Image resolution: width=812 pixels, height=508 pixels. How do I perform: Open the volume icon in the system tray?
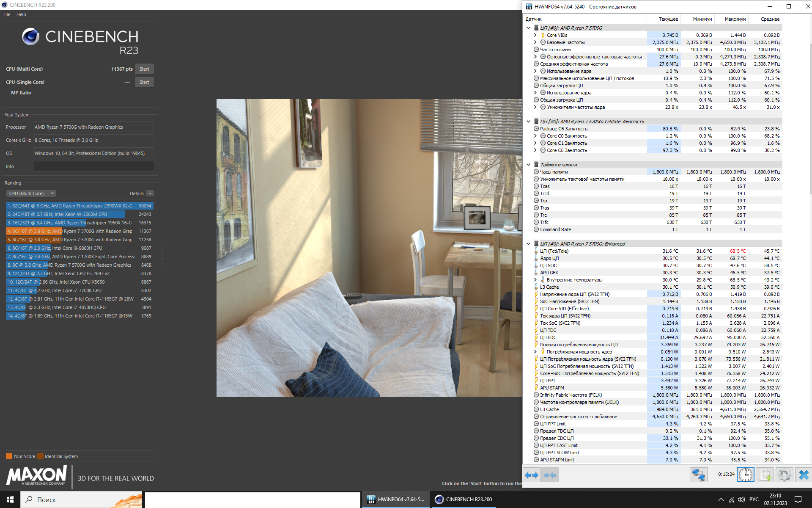741,500
